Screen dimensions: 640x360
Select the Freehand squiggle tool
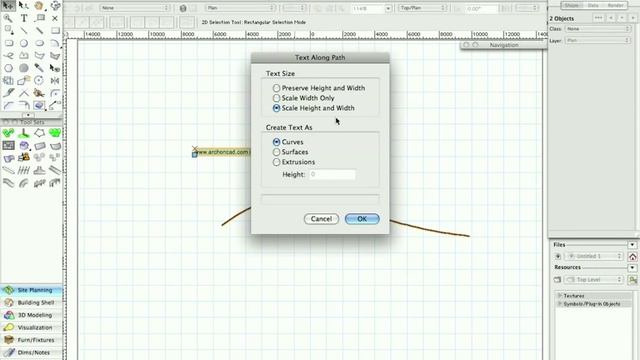pyautogui.click(x=8, y=56)
